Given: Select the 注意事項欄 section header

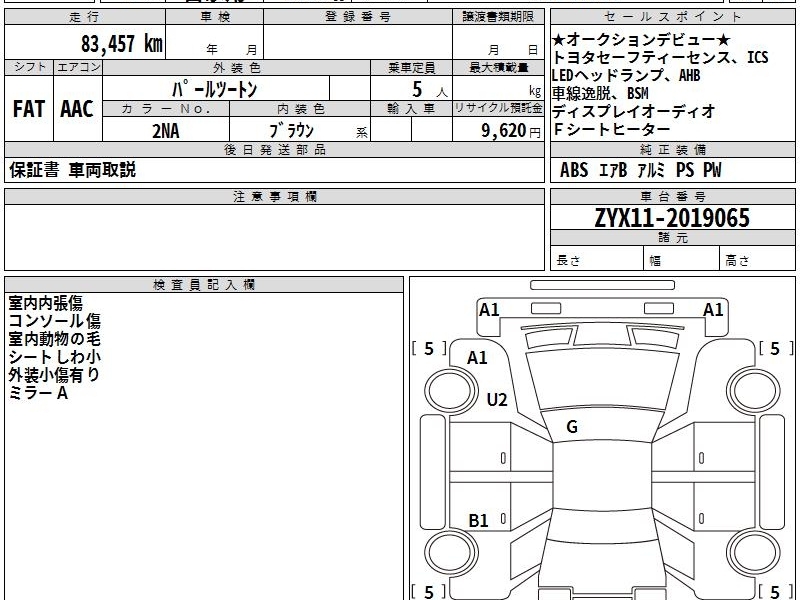Looking at the screenshot, I should tap(274, 196).
